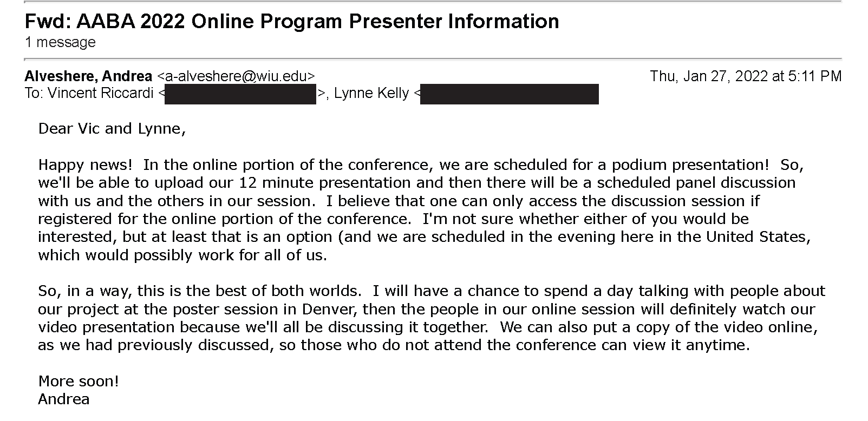Click the '1 message' count text
This screenshot has width=868, height=421.
pos(60,42)
